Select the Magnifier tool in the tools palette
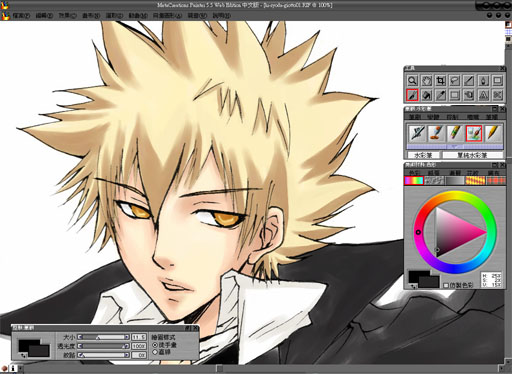512x374 pixels. 412,81
